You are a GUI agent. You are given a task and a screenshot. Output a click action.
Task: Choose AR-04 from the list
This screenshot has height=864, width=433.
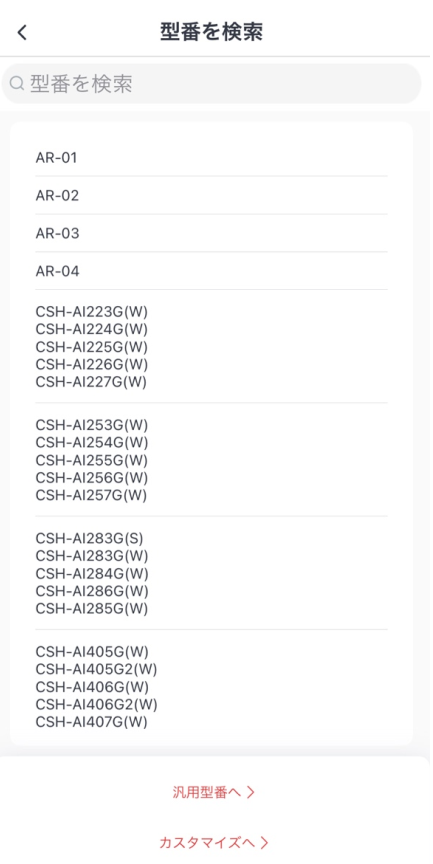click(212, 271)
